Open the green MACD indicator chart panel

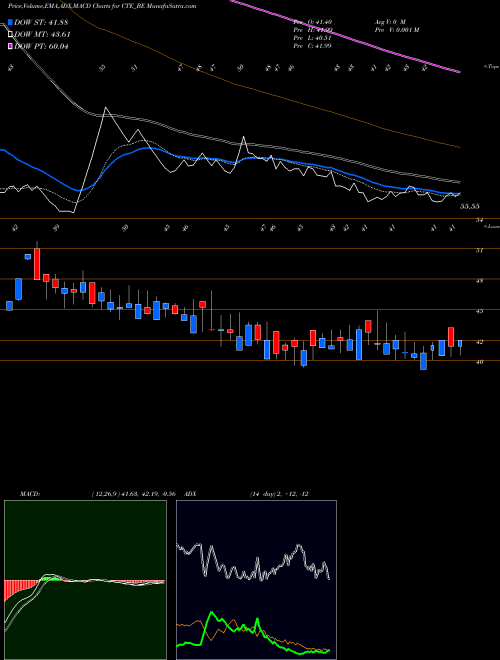point(85,580)
